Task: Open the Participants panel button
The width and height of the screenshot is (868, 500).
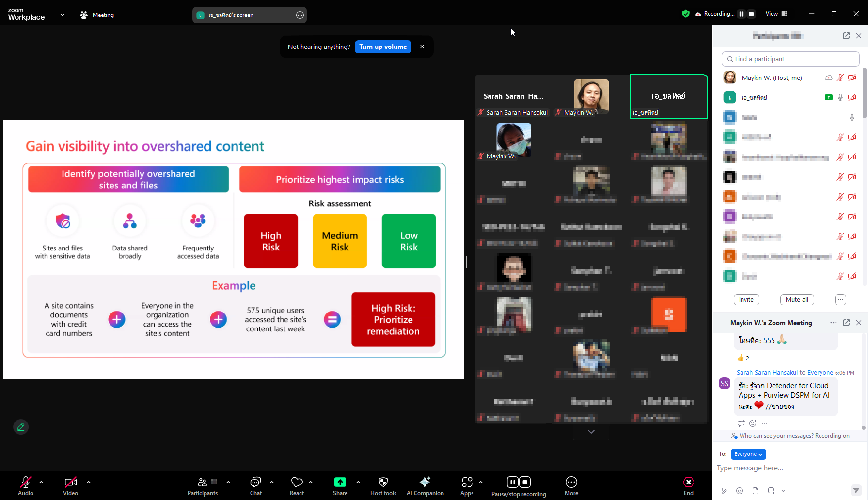Action: pos(203,485)
